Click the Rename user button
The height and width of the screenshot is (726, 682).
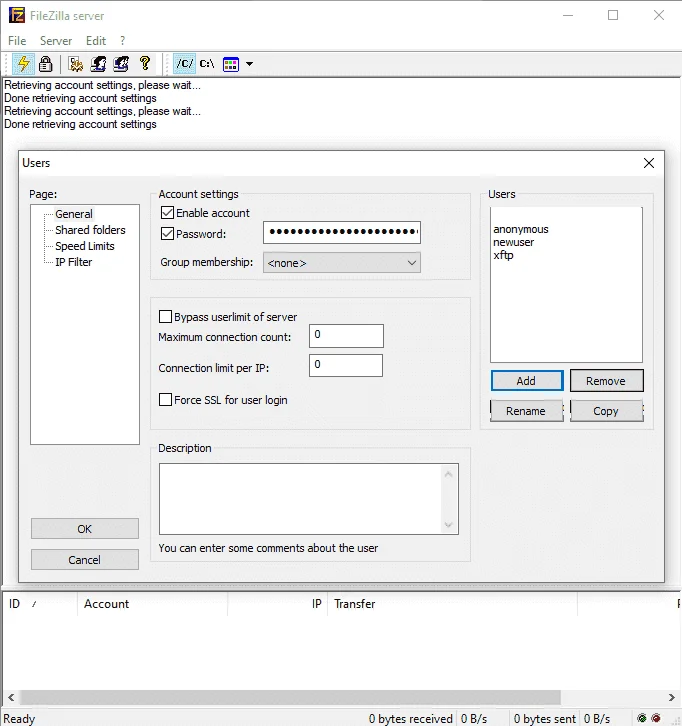[526, 411]
